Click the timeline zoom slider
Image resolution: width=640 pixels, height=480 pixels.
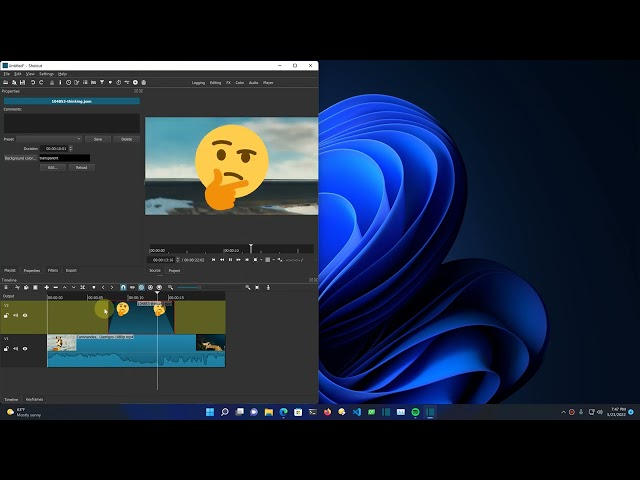point(189,287)
